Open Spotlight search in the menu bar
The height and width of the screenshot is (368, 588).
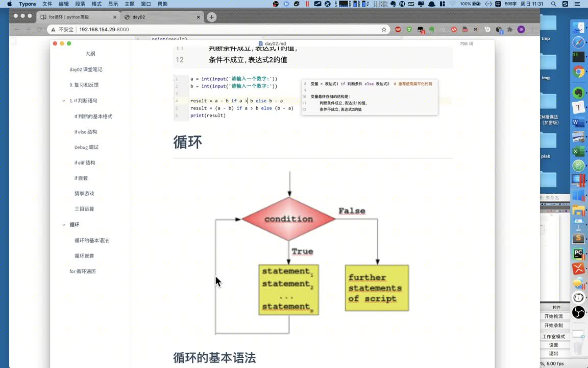pyautogui.click(x=553, y=4)
